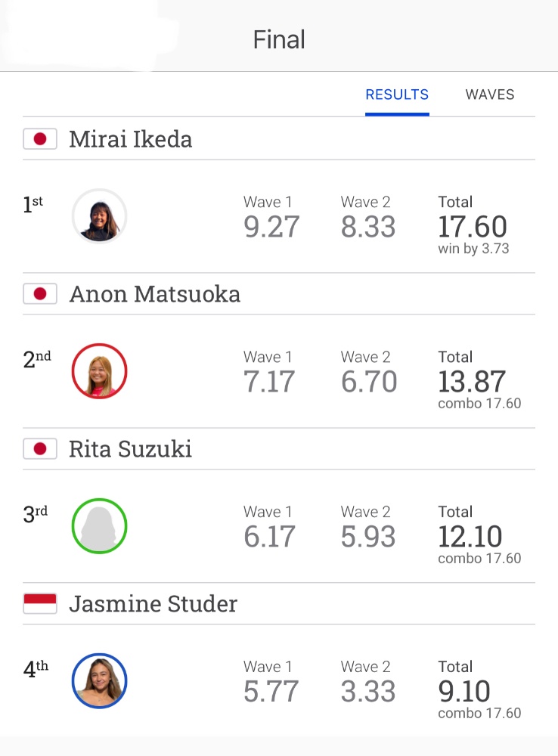This screenshot has height=756, width=558.
Task: Select Mirai Ikeda's Wave 1 score 9.27
Action: click(271, 227)
